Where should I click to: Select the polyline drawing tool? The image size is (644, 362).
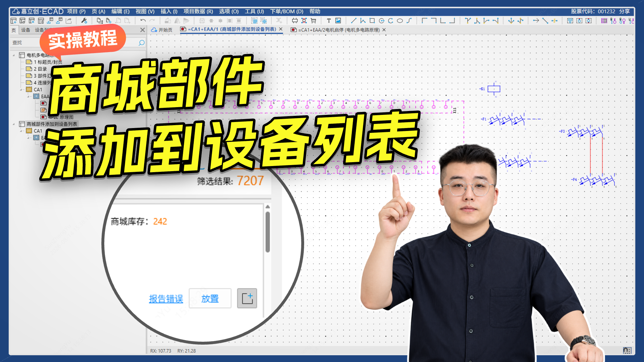(x=363, y=21)
